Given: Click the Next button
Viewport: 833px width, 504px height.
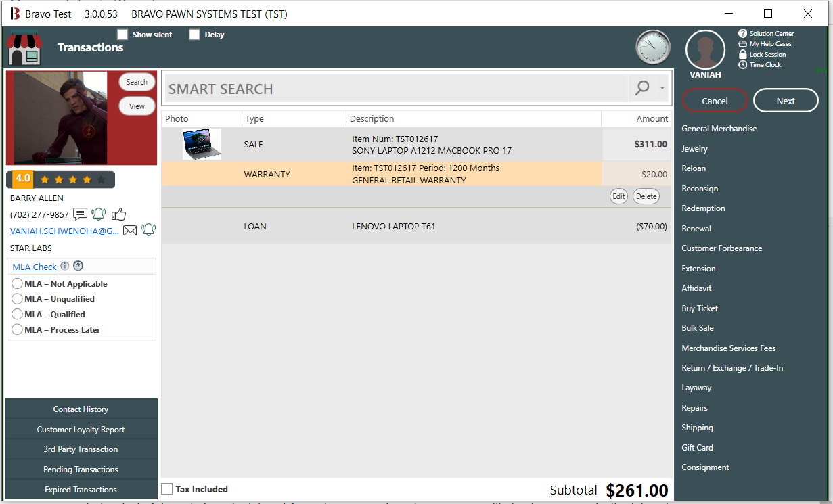Looking at the screenshot, I should coord(786,101).
